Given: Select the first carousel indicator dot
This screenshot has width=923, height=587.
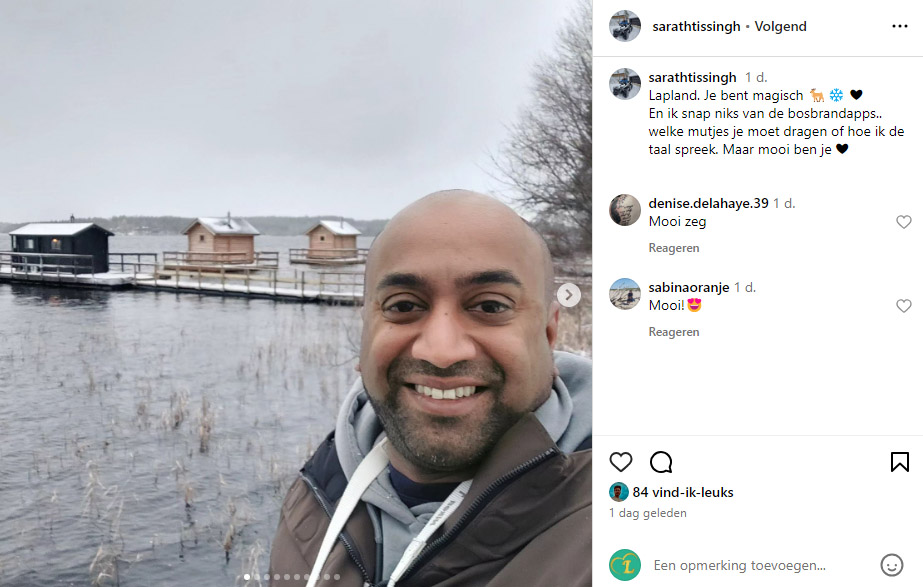Looking at the screenshot, I should [247, 577].
